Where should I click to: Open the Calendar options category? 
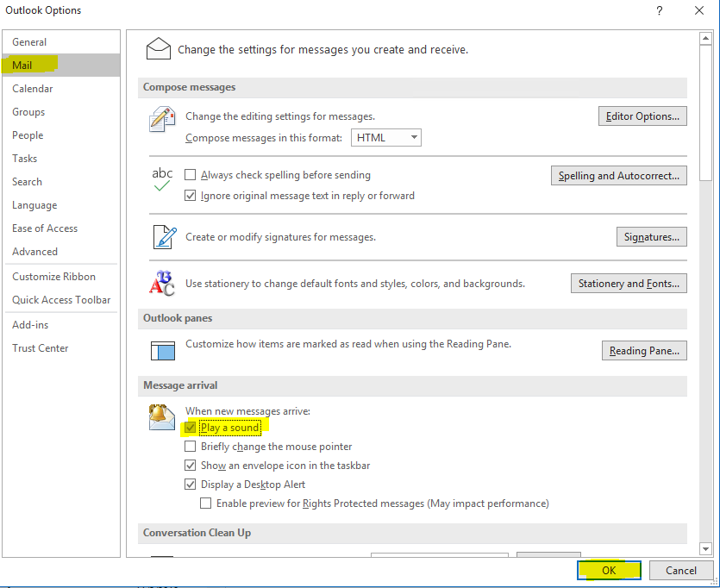click(61, 89)
